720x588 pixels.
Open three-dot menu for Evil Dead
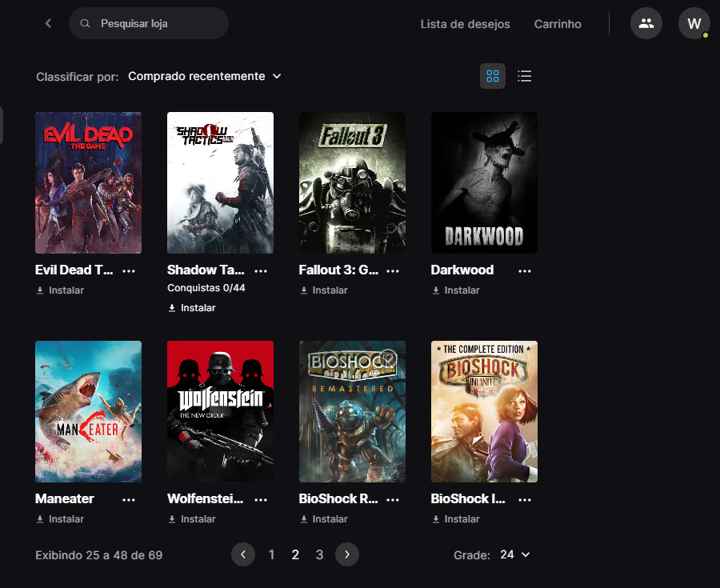point(129,270)
